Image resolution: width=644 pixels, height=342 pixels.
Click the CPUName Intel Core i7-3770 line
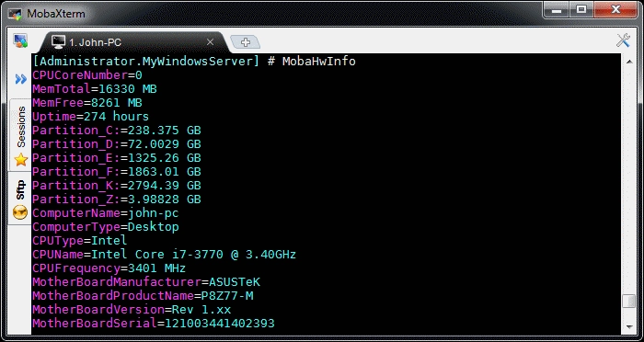(165, 255)
